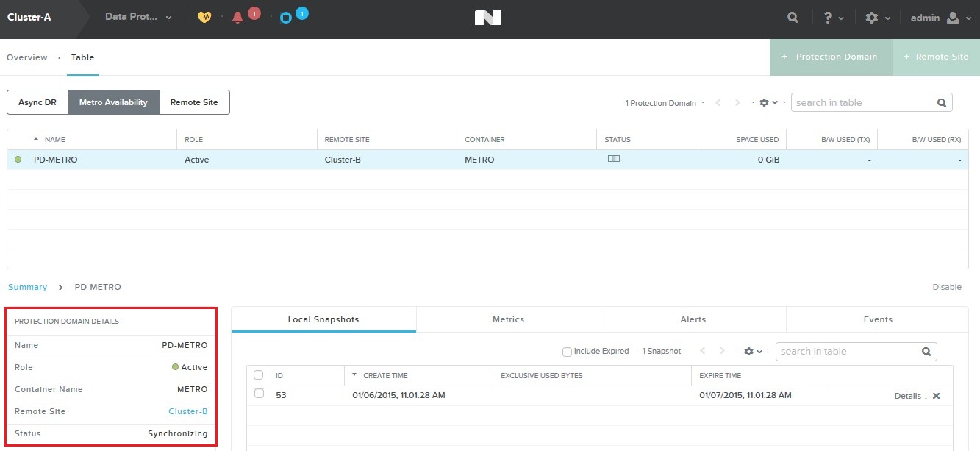Switch to the Metrics tab
Screen dimensions: 980x451
(x=508, y=319)
